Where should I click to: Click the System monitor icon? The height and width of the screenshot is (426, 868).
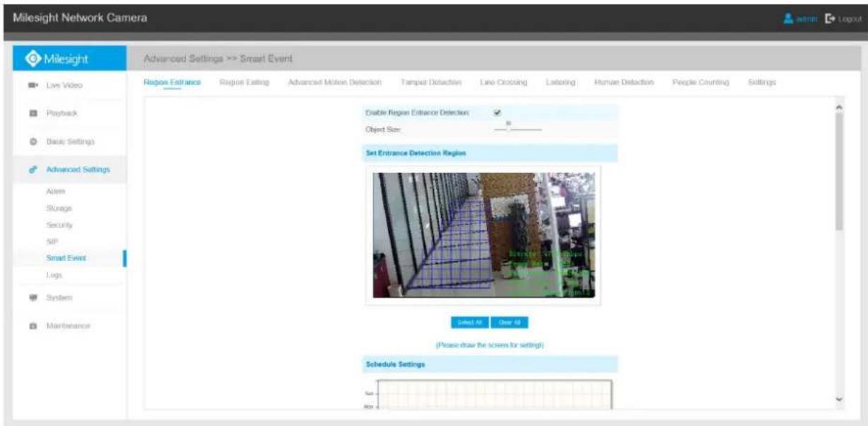tap(33, 298)
